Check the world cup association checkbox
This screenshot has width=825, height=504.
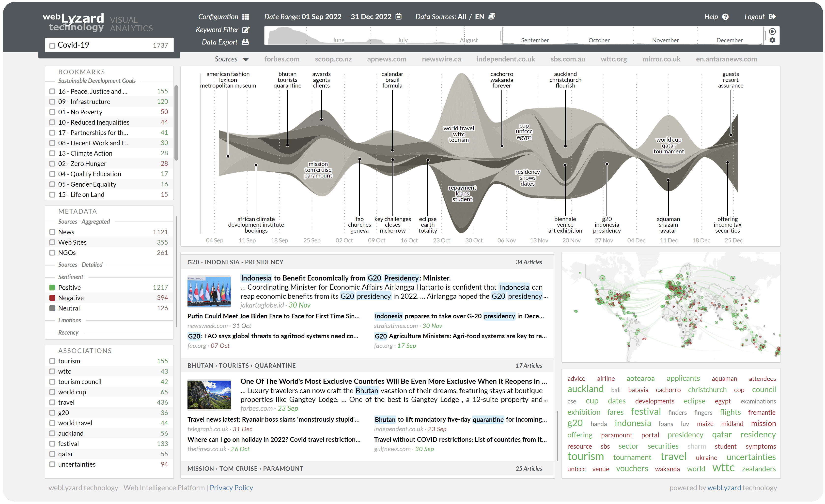tap(52, 392)
